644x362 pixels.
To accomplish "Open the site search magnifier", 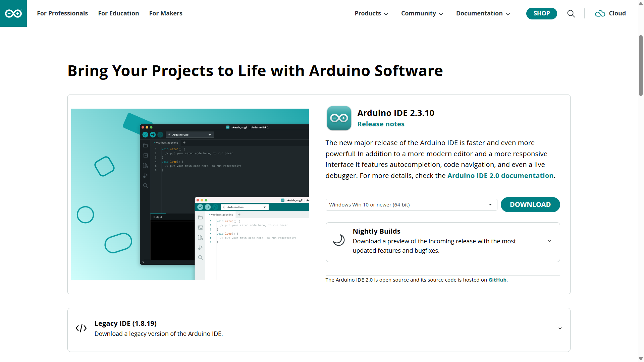I will point(571,13).
